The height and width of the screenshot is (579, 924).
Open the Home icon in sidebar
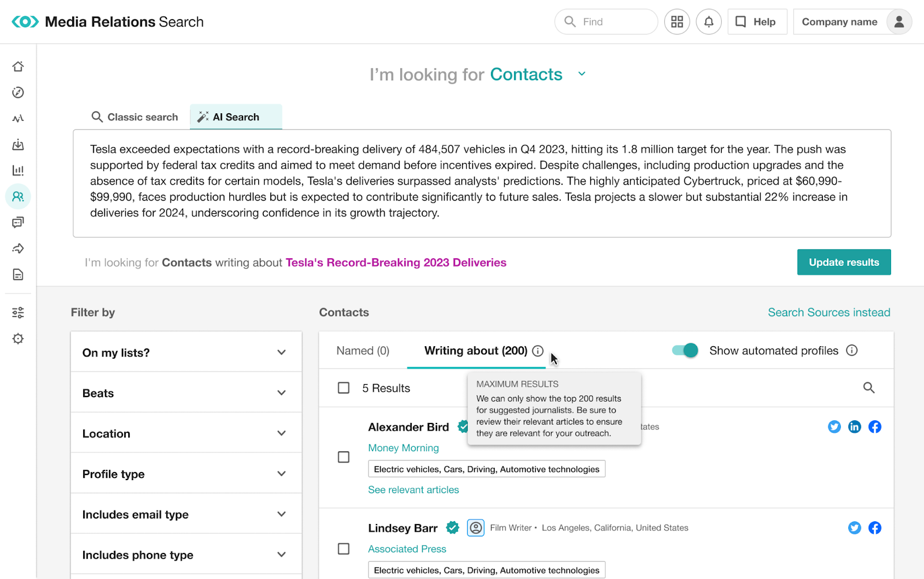[18, 66]
